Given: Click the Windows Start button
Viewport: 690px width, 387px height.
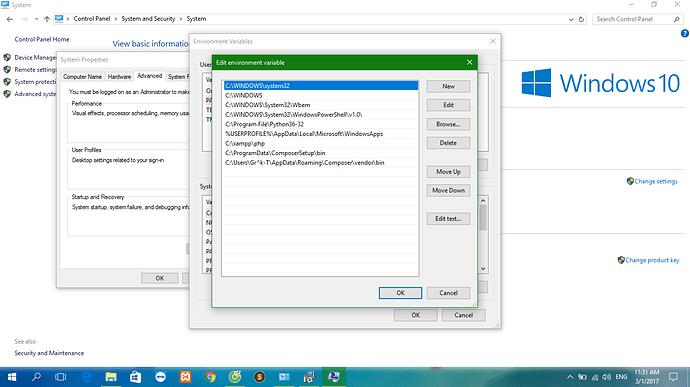Looking at the screenshot, I should click(12, 377).
